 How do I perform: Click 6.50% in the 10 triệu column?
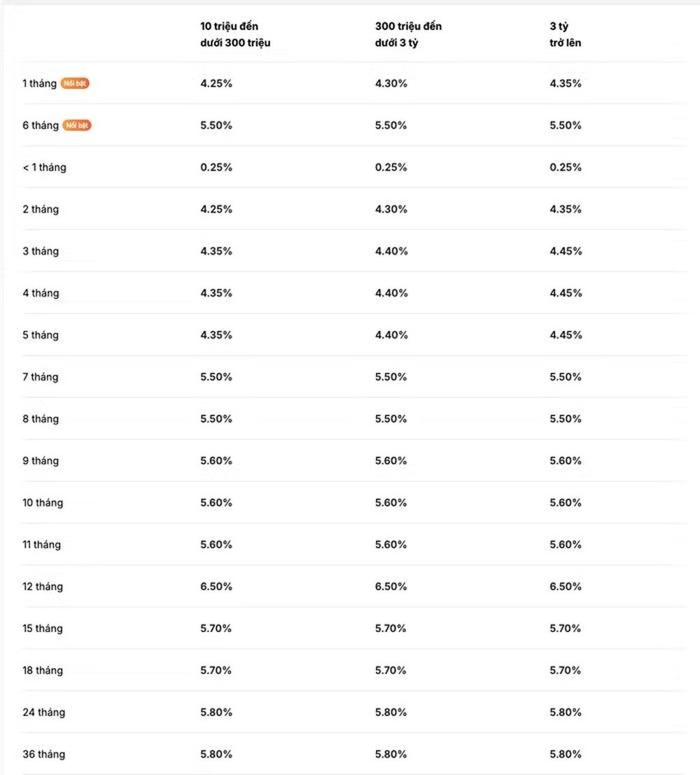point(216,587)
